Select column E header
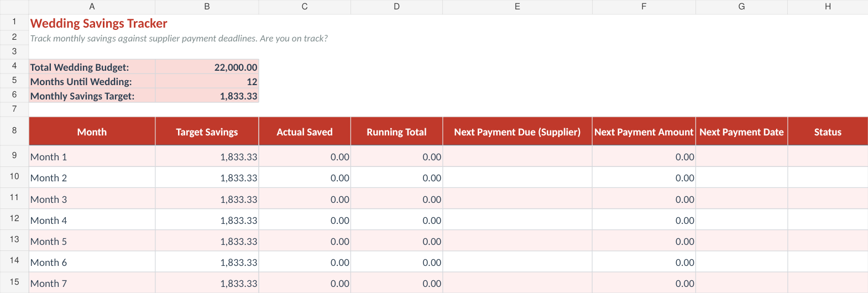The height and width of the screenshot is (293, 868). point(517,7)
